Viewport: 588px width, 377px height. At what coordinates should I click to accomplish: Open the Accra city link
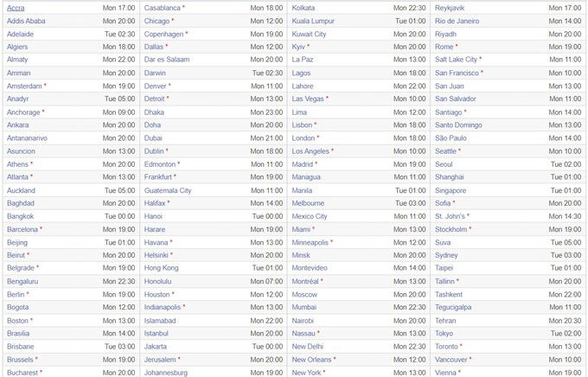point(16,8)
